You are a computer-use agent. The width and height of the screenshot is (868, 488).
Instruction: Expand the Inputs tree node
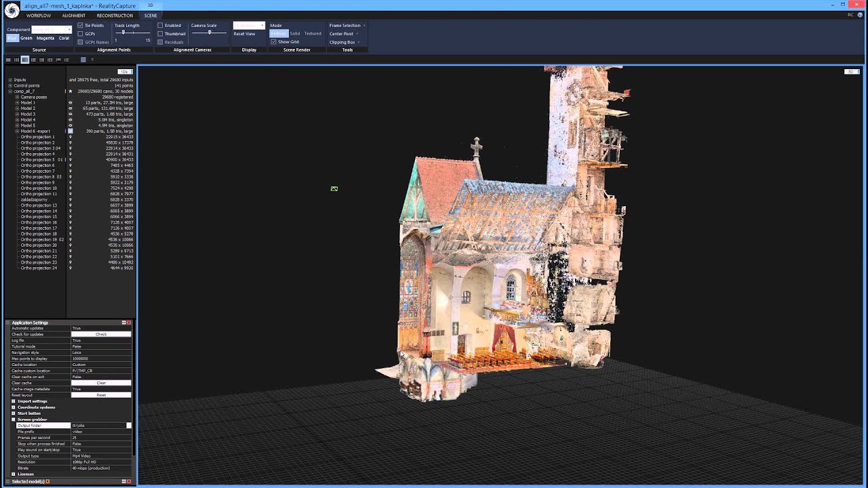10,80
